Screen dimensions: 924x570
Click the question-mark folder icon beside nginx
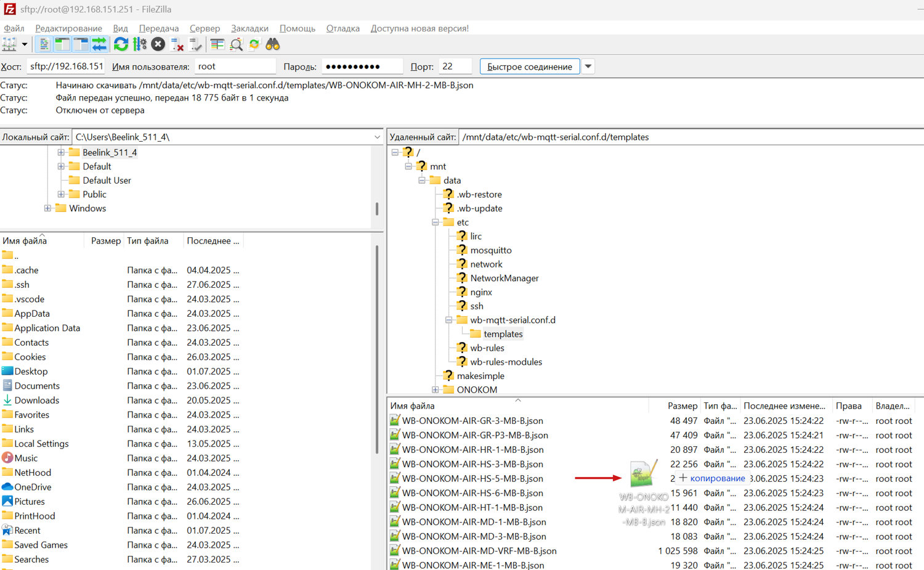(x=462, y=292)
